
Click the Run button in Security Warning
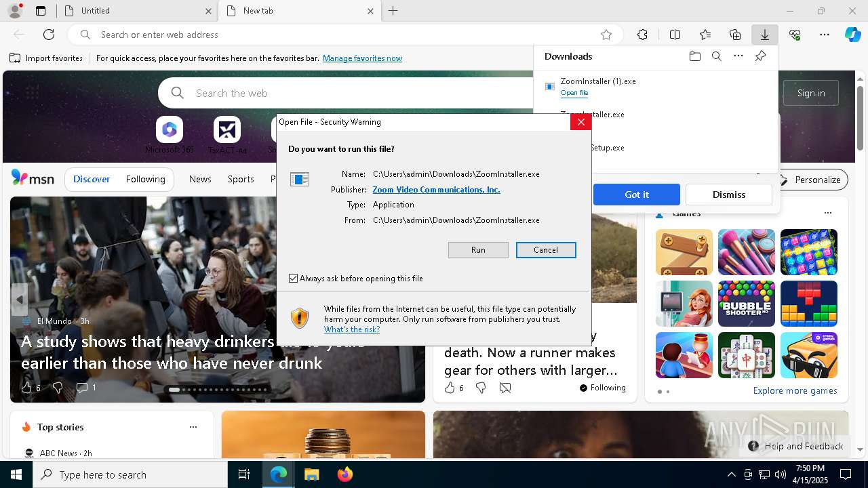click(x=478, y=250)
